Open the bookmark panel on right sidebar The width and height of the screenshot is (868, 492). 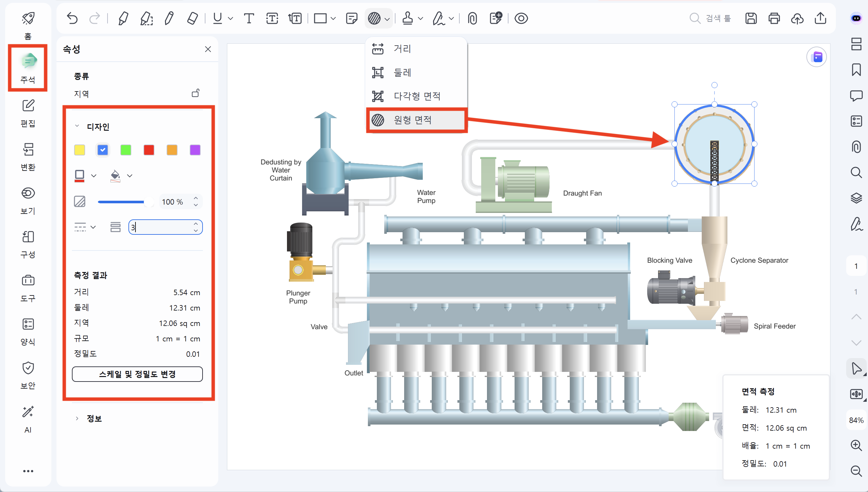pos(856,70)
